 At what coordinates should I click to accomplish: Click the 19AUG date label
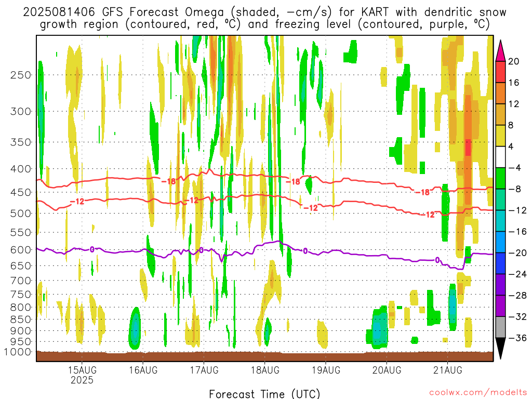[x=326, y=370]
